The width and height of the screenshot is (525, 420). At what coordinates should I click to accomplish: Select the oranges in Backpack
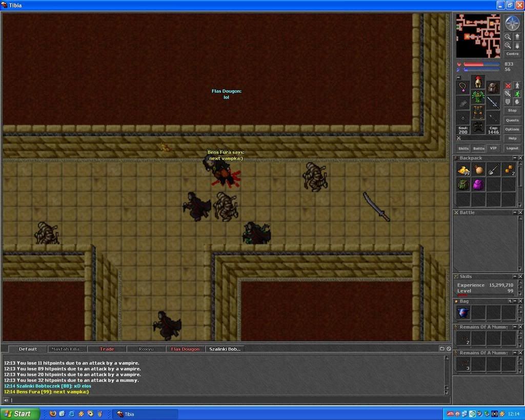(x=509, y=169)
